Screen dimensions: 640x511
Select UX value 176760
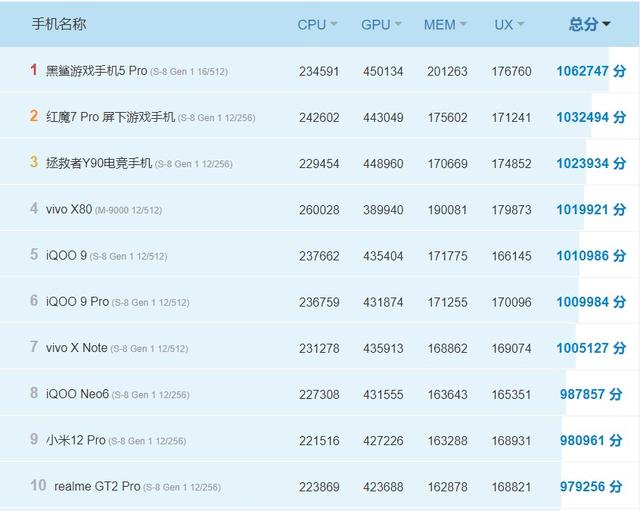[511, 71]
